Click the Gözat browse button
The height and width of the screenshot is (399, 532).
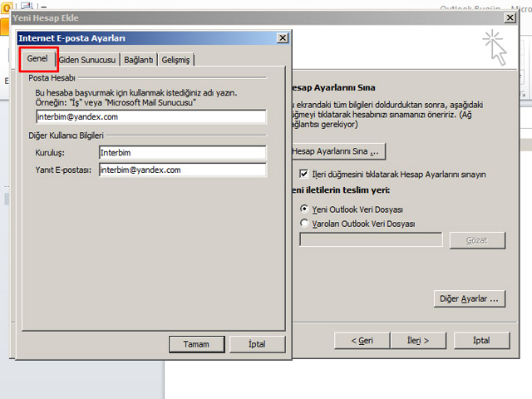click(x=477, y=240)
